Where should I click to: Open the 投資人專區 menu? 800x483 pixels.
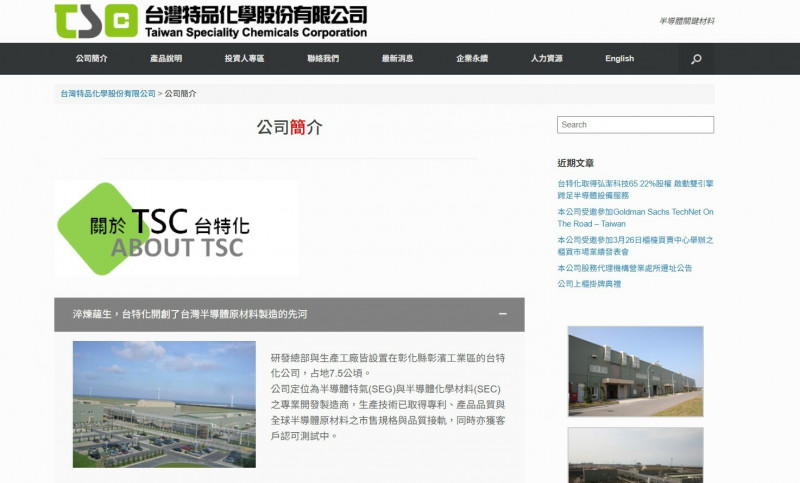point(244,59)
